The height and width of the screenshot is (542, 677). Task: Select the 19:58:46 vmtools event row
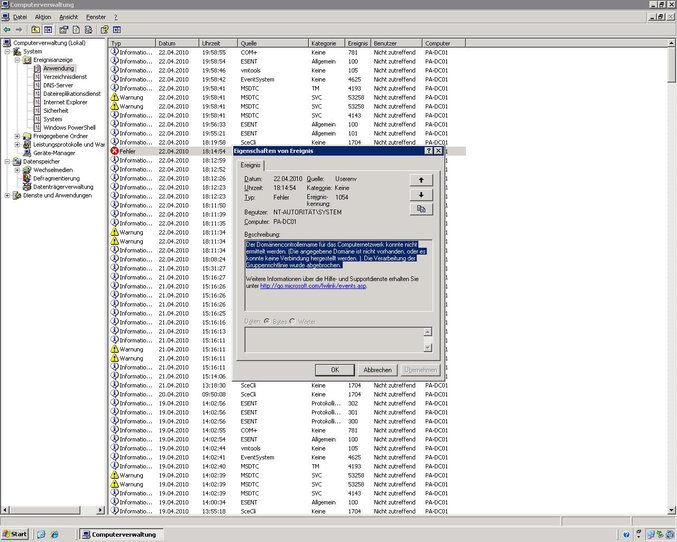287,70
